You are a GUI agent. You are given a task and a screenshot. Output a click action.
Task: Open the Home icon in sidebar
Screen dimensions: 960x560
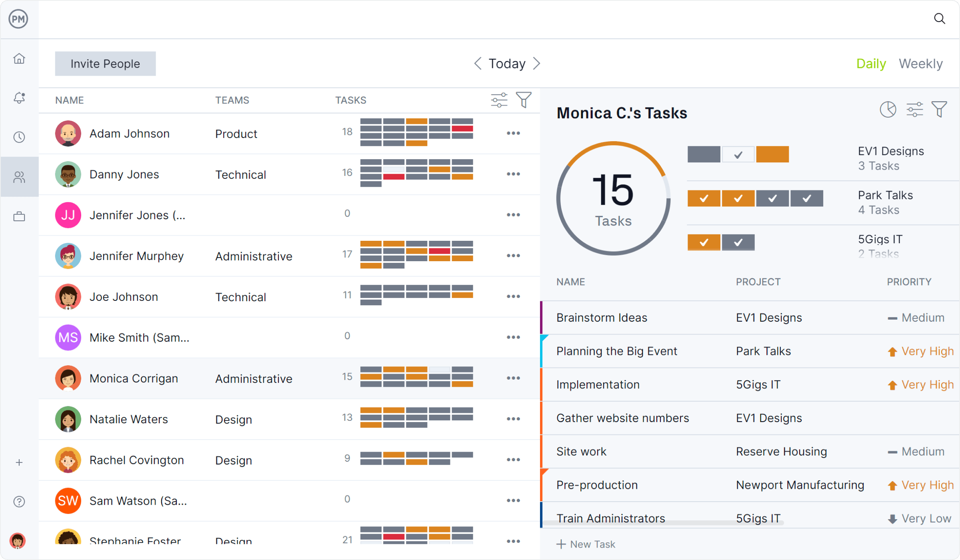[x=19, y=59]
